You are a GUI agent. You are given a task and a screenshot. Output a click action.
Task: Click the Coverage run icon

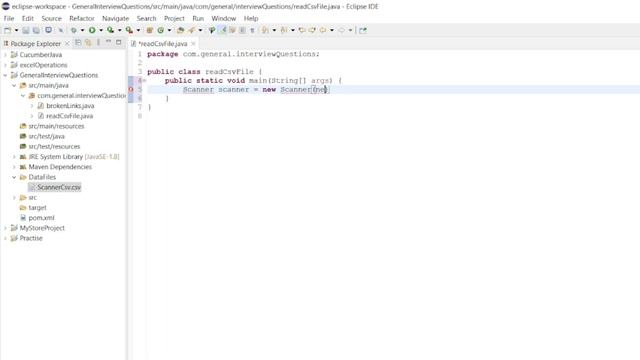click(110, 30)
